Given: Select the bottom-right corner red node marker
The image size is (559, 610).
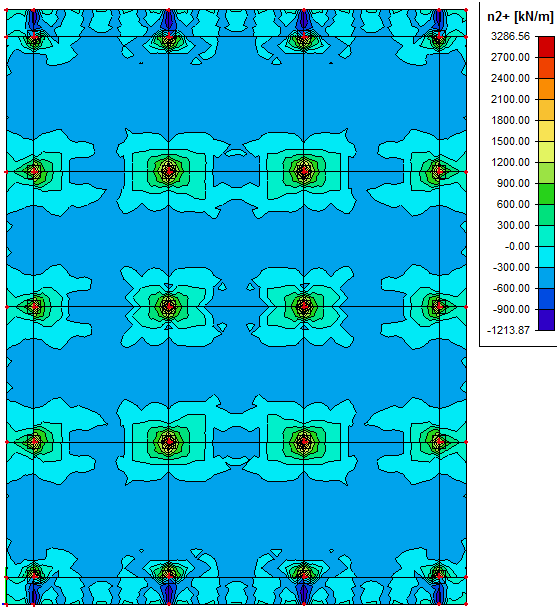Looking at the screenshot, I should pos(466,604).
